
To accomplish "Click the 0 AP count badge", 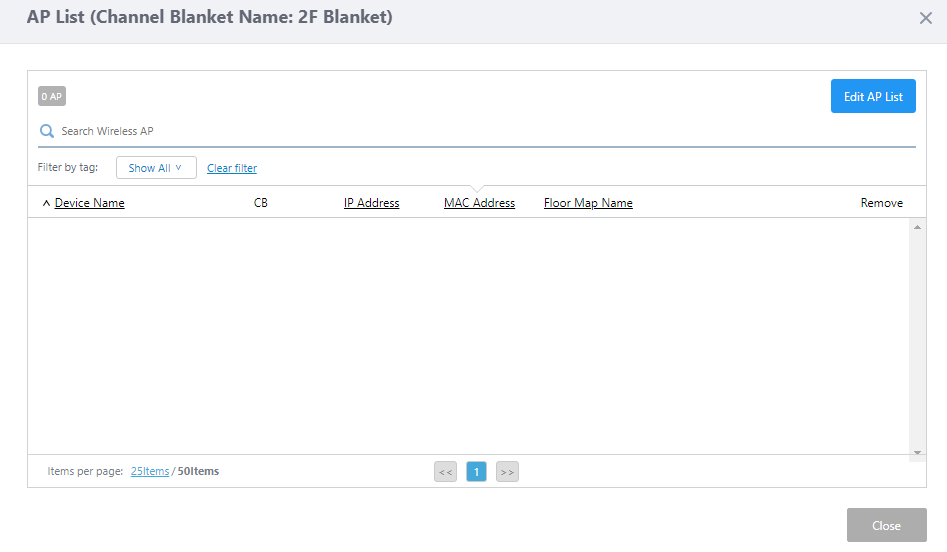I will pos(52,97).
